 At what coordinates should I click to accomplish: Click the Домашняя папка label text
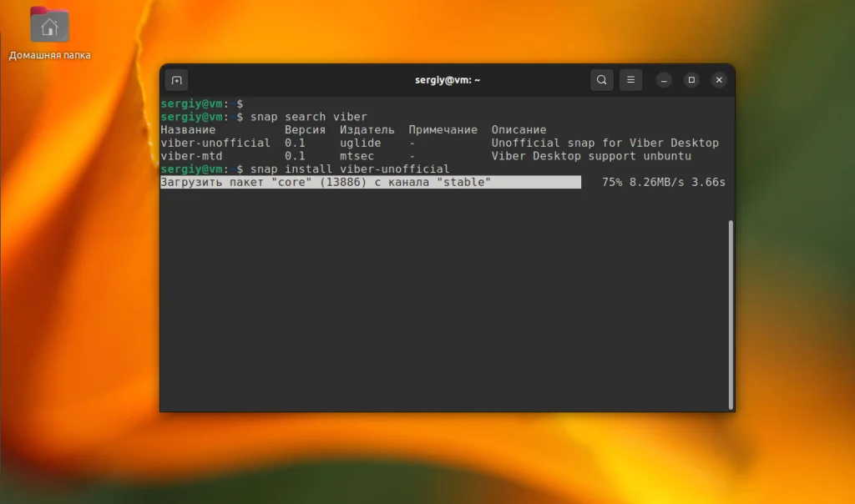pos(49,55)
